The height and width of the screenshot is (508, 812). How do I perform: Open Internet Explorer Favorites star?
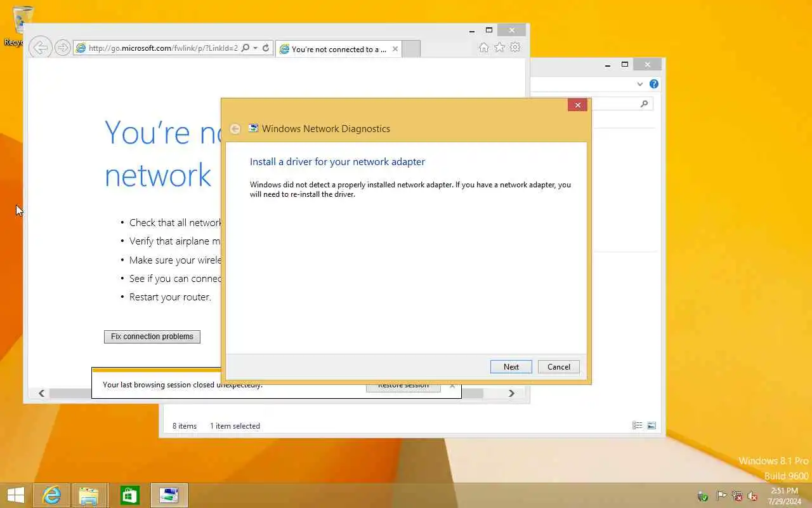click(499, 48)
